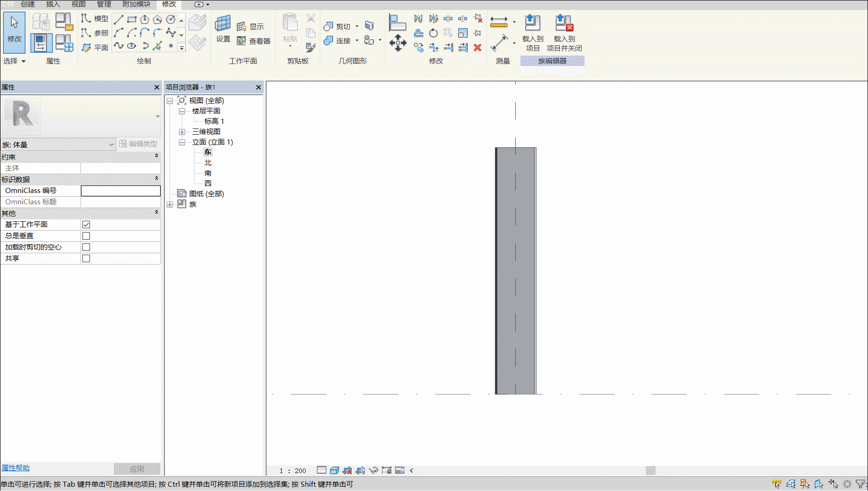The height and width of the screenshot is (491, 868).
Task: Collapse the 楼层平面 tree node
Action: 182,111
